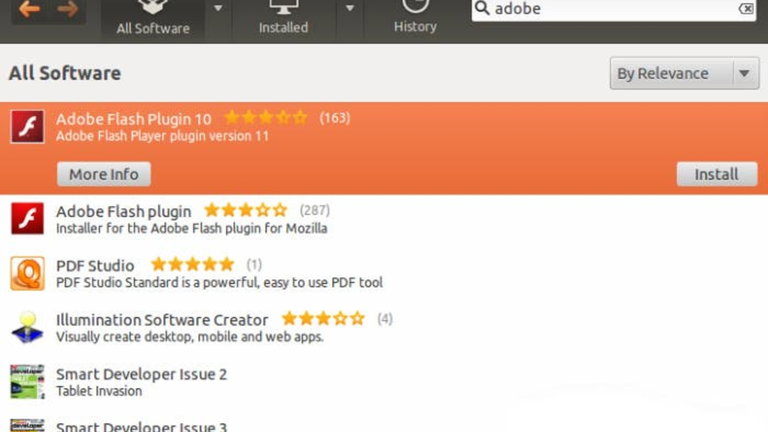The image size is (768, 432).
Task: Click the Adobe Flash Plugin 10 icon
Action: 27,127
